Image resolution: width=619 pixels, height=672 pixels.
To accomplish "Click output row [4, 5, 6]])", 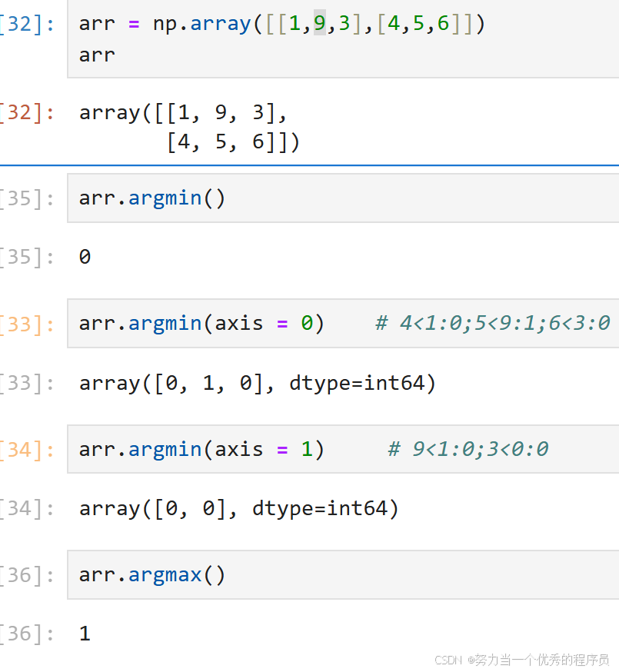I will 233,142.
